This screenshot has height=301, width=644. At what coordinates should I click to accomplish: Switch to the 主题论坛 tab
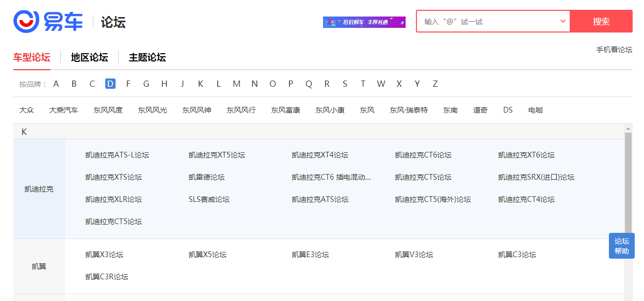(x=147, y=57)
